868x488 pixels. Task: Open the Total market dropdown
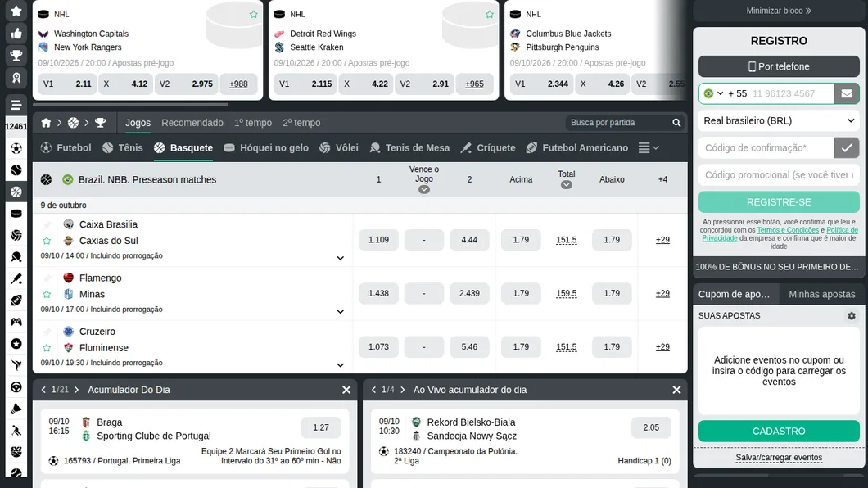(x=567, y=185)
